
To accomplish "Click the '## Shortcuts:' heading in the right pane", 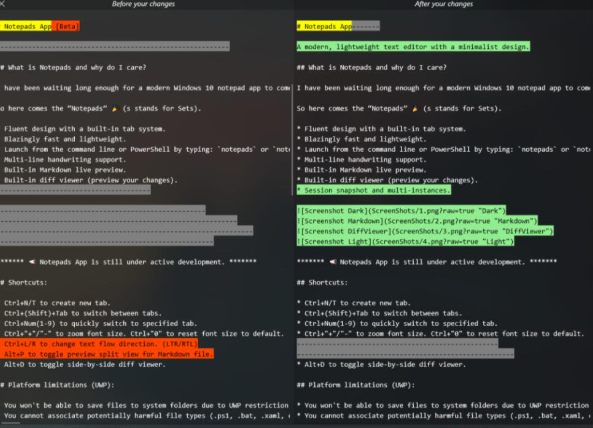I will point(322,282).
